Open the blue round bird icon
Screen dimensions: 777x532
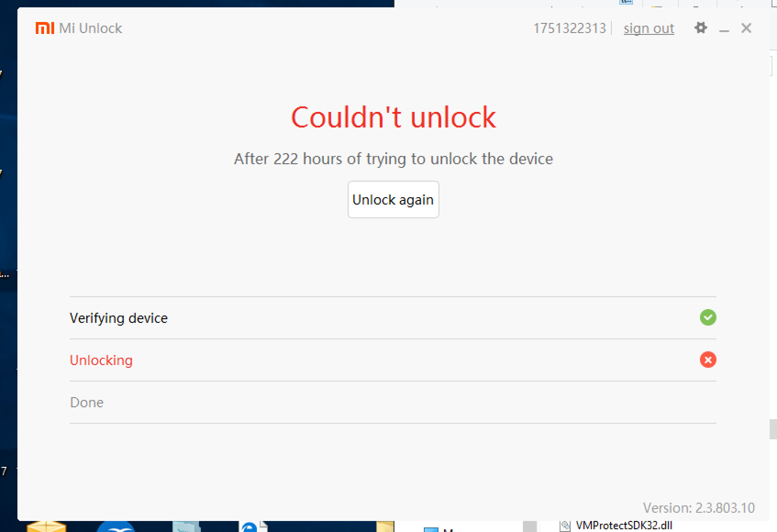pyautogui.click(x=116, y=526)
